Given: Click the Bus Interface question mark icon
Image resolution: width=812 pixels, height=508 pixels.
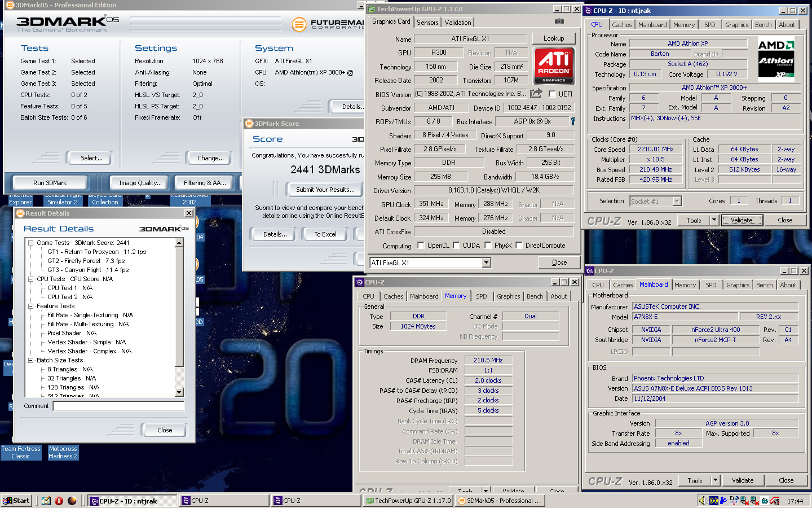Looking at the screenshot, I should tap(573, 121).
